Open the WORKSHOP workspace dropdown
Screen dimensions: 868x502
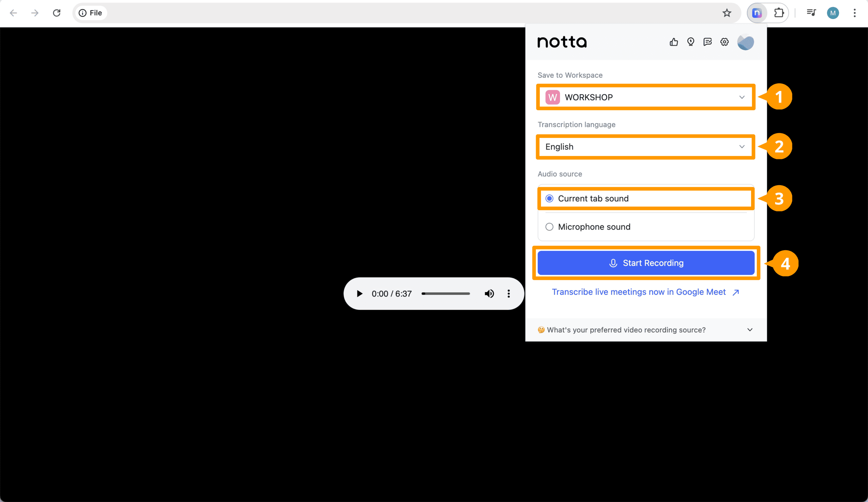tap(646, 97)
